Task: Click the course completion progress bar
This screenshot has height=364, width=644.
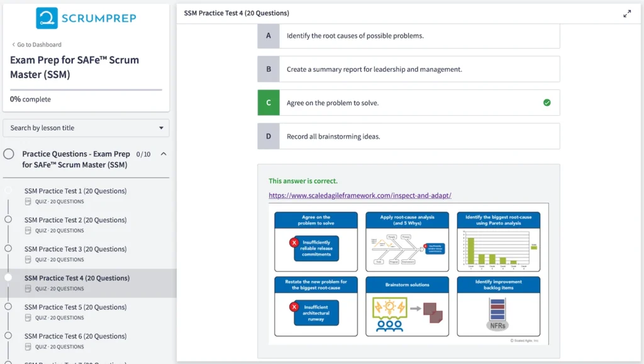Action: pos(86,90)
